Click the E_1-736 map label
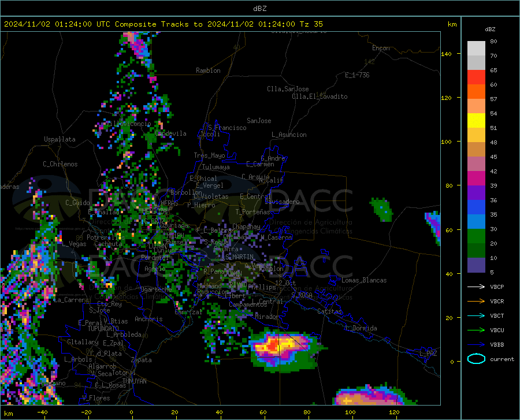 [x=357, y=75]
